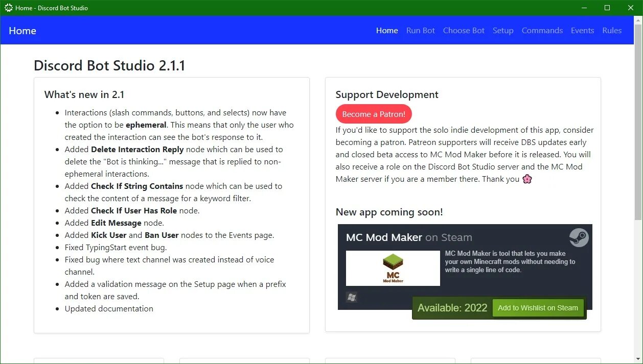Open the Setup page

(x=503, y=30)
